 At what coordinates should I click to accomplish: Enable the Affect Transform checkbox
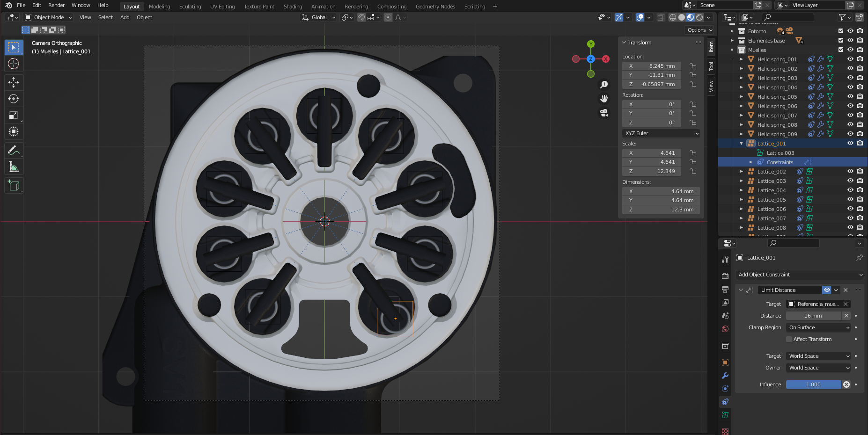coord(789,339)
